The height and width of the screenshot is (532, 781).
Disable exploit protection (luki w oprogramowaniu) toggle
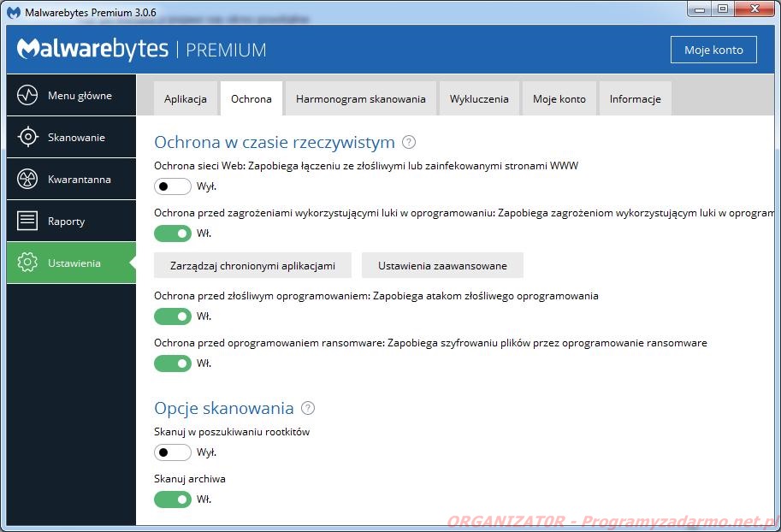click(172, 233)
